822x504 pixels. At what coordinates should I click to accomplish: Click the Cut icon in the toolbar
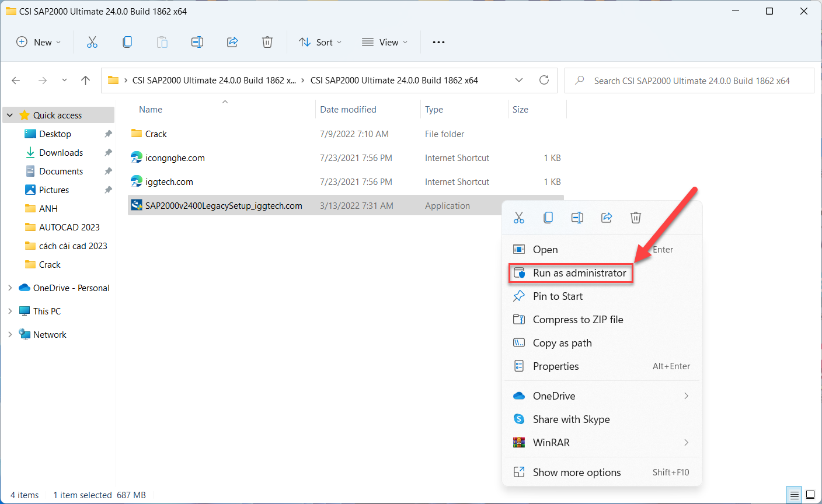(x=92, y=42)
